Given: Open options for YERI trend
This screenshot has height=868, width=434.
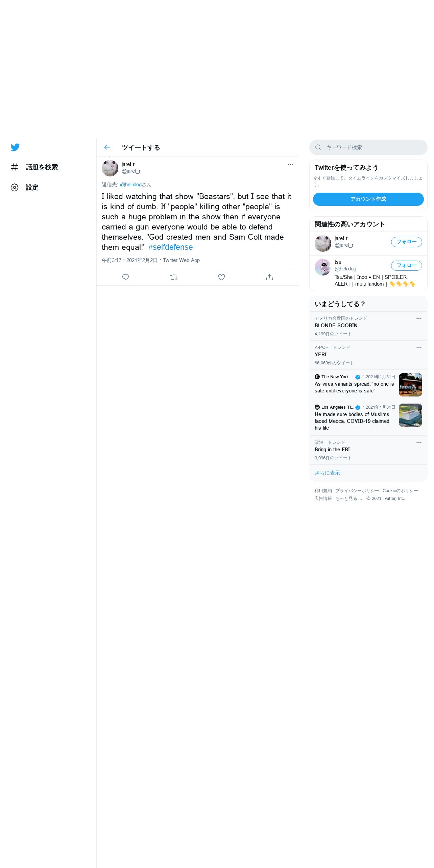Looking at the screenshot, I should [x=419, y=347].
